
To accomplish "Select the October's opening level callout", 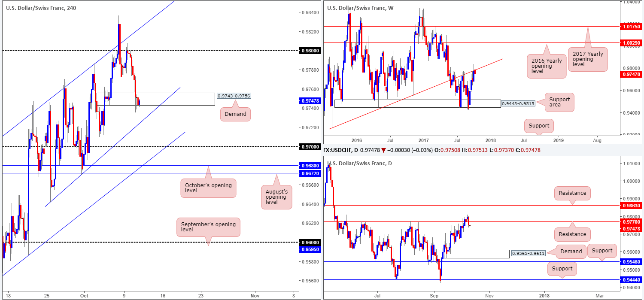I will click(x=209, y=188).
